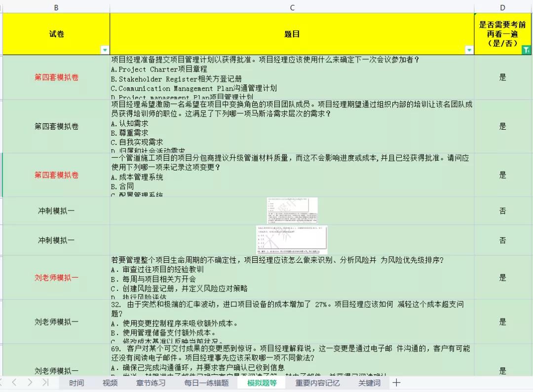Click the 是否需要考前再看一遍 header cell
The width and height of the screenshot is (533, 392).
[502, 34]
